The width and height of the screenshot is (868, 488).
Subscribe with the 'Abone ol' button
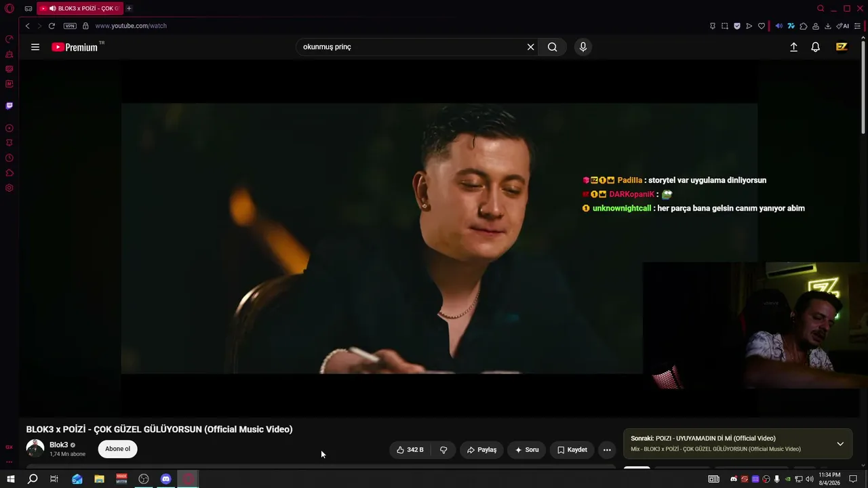[x=117, y=449]
